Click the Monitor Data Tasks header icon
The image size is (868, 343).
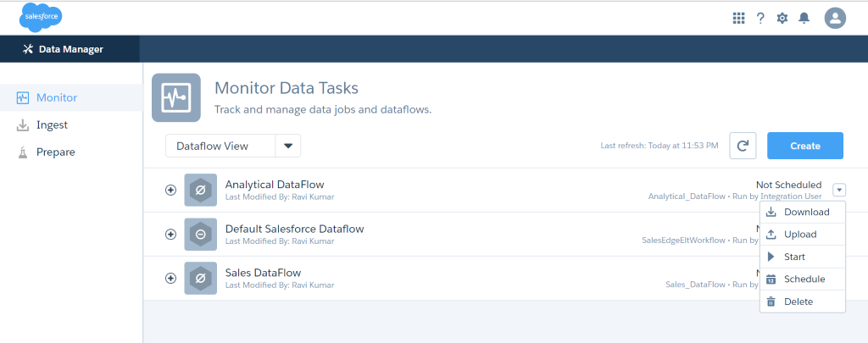coord(176,97)
